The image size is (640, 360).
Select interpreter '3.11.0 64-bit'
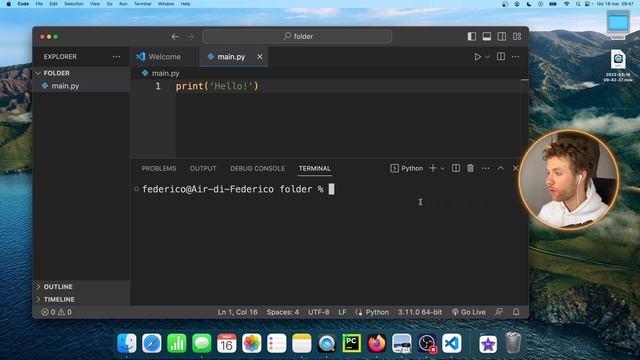(420, 312)
